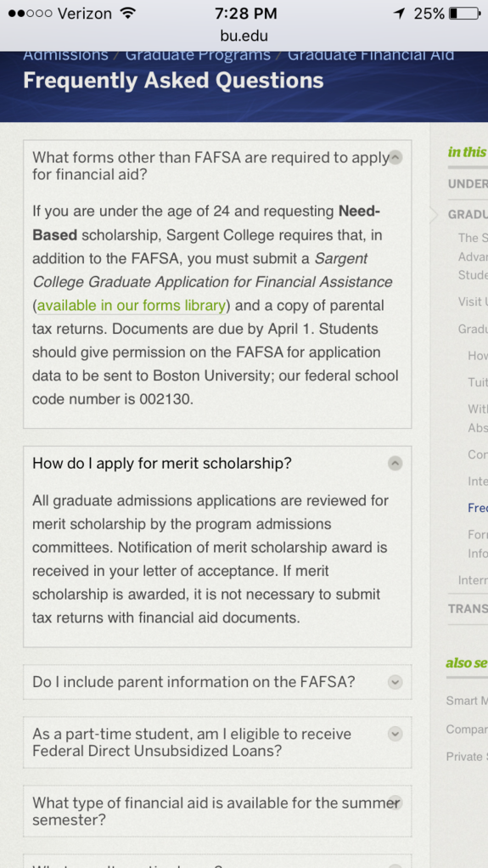Viewport: 488px width, 868px height.
Task: Tap the bu.edu address bar
Action: (244, 37)
